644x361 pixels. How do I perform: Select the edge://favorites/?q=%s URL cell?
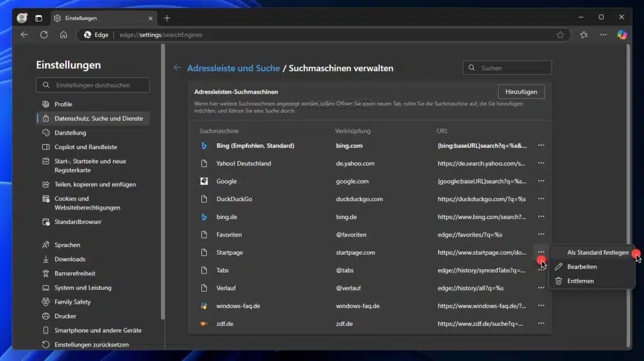[470, 235]
